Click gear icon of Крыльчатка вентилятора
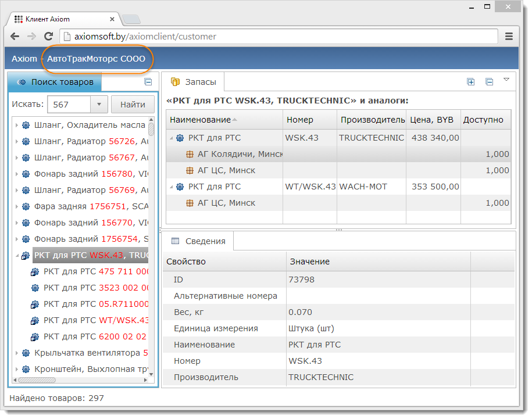The image size is (532, 419). pos(26,353)
